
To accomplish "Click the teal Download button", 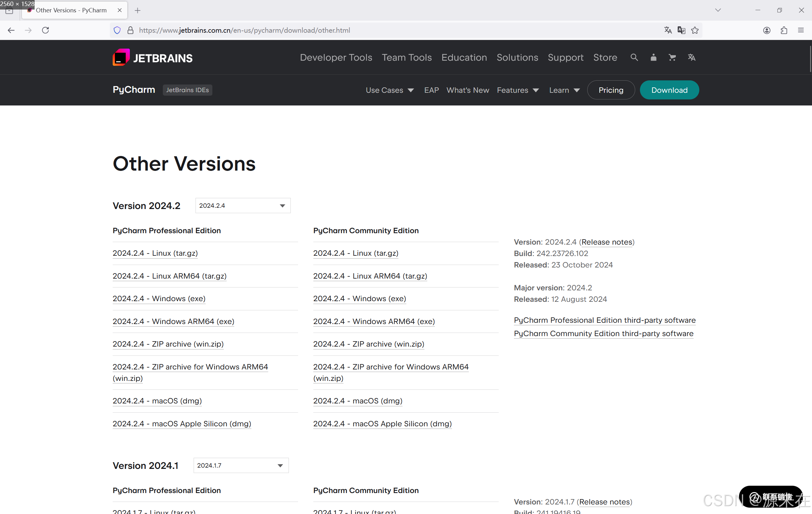I will coord(669,90).
